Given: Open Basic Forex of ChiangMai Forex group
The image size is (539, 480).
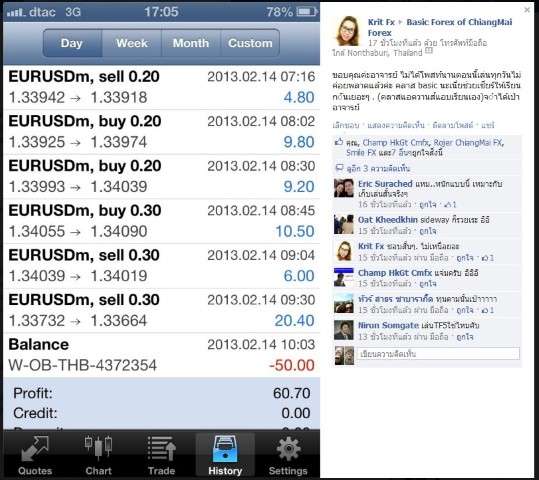Looking at the screenshot, I should coord(440,28).
